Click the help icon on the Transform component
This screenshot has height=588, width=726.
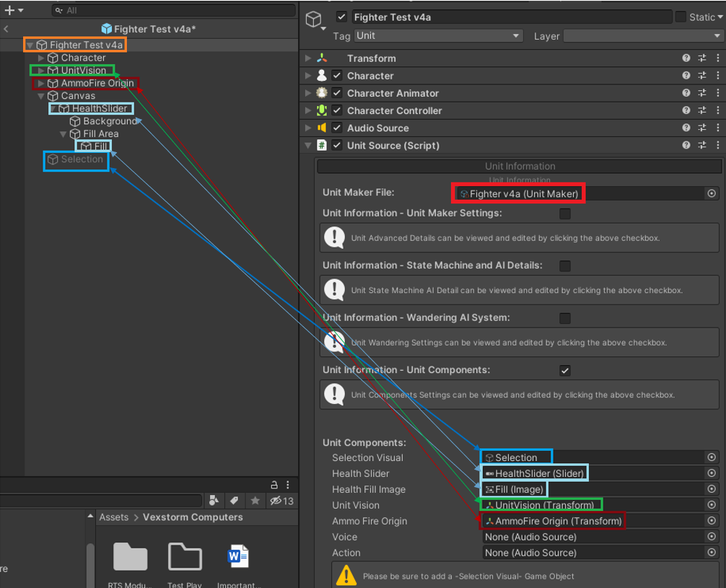click(686, 58)
